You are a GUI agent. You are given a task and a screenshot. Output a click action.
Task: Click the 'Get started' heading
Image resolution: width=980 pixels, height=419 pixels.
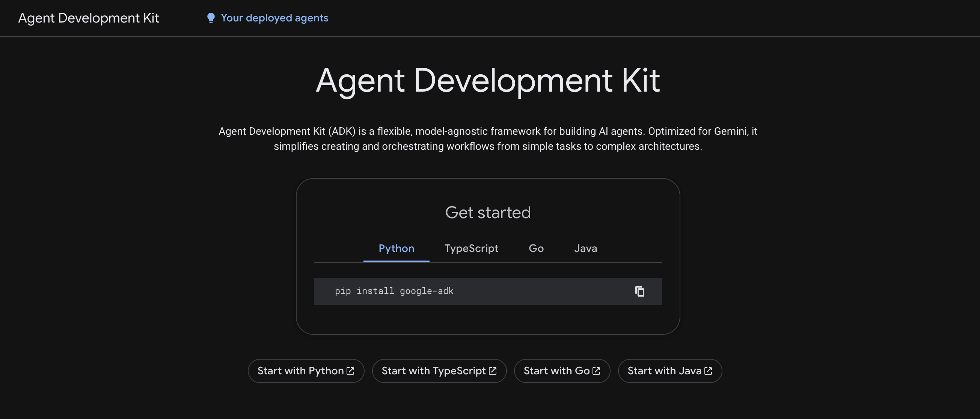[x=488, y=213]
